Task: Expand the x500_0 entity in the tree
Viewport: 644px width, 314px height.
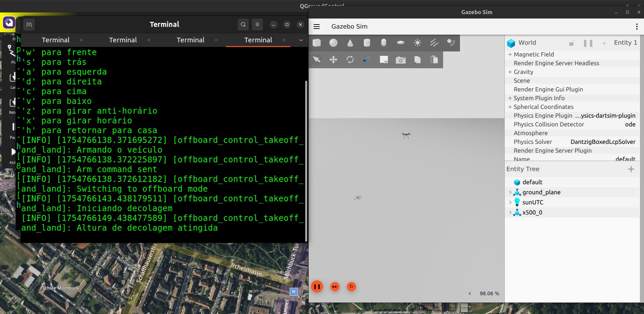Action: [x=510, y=212]
